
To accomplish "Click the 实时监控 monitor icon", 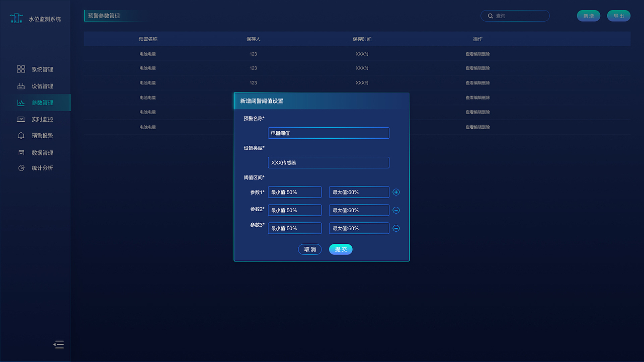I will click(x=21, y=119).
